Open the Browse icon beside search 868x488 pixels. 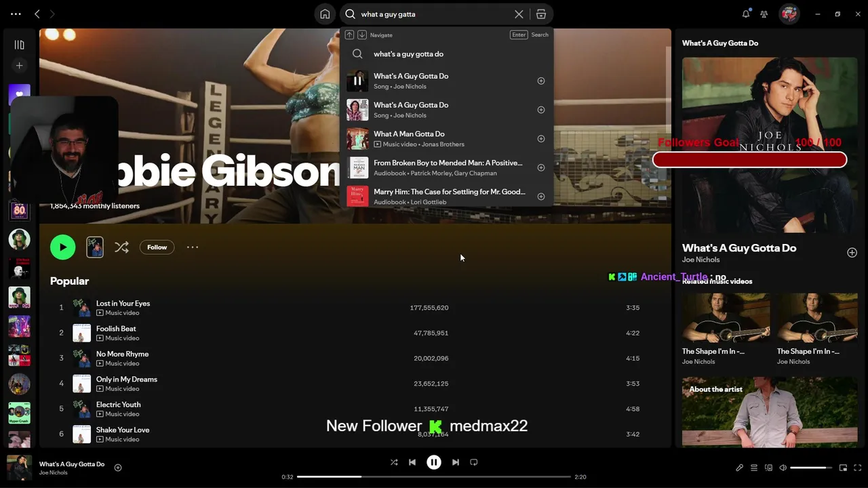[540, 14]
